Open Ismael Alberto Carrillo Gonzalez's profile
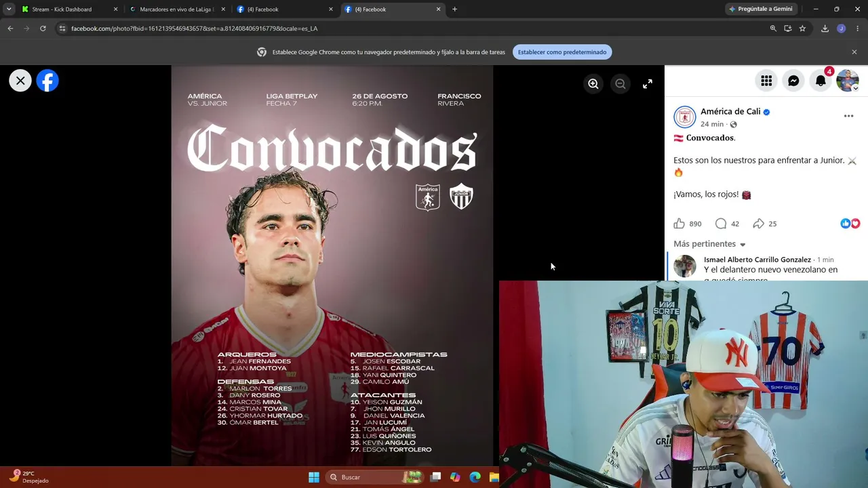This screenshot has height=488, width=868. (x=757, y=260)
